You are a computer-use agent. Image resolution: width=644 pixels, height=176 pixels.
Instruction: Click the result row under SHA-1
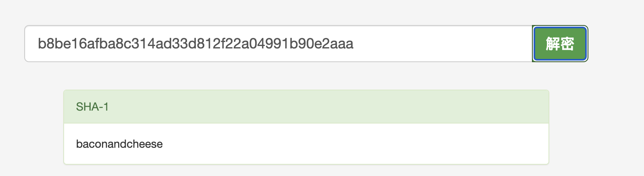306,144
